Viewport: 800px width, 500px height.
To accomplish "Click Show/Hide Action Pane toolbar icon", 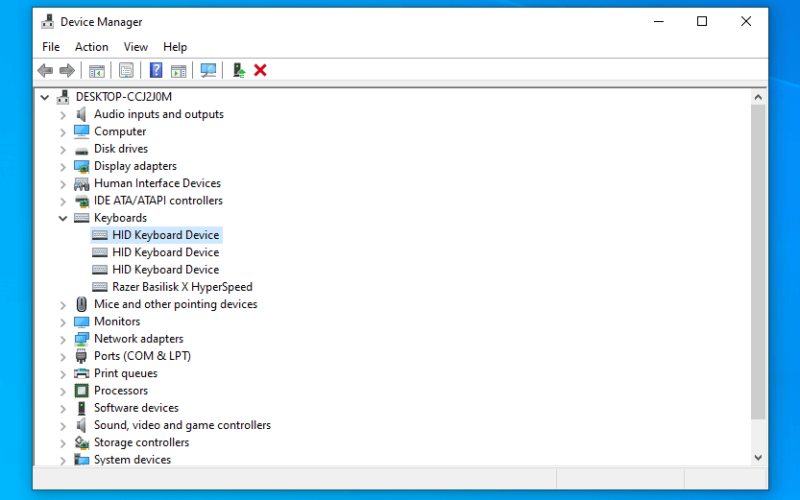I will point(178,70).
